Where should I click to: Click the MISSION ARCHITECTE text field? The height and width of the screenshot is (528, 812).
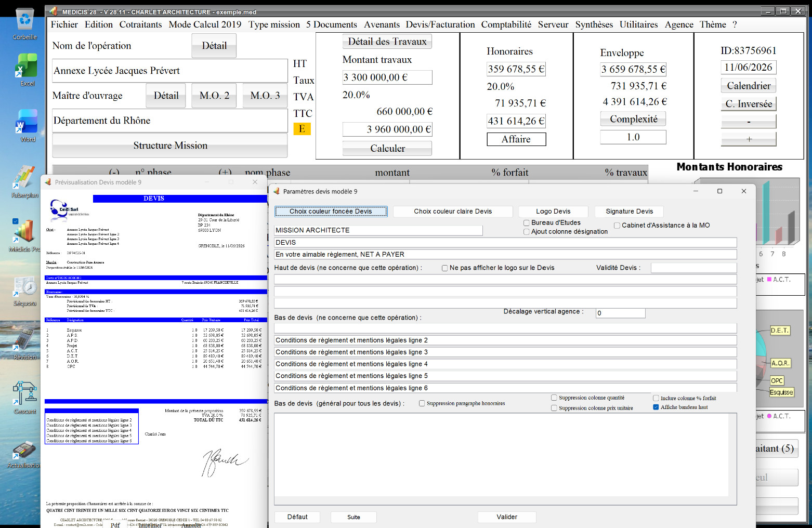[x=378, y=231]
